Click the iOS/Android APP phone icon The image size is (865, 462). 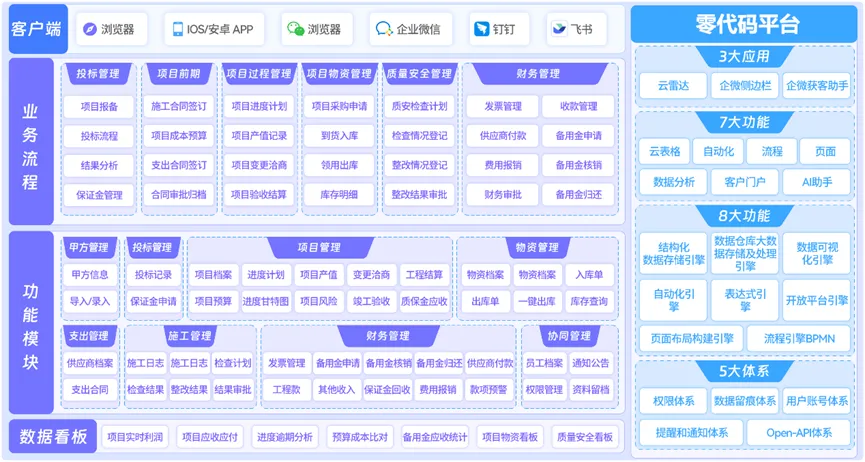coord(178,29)
